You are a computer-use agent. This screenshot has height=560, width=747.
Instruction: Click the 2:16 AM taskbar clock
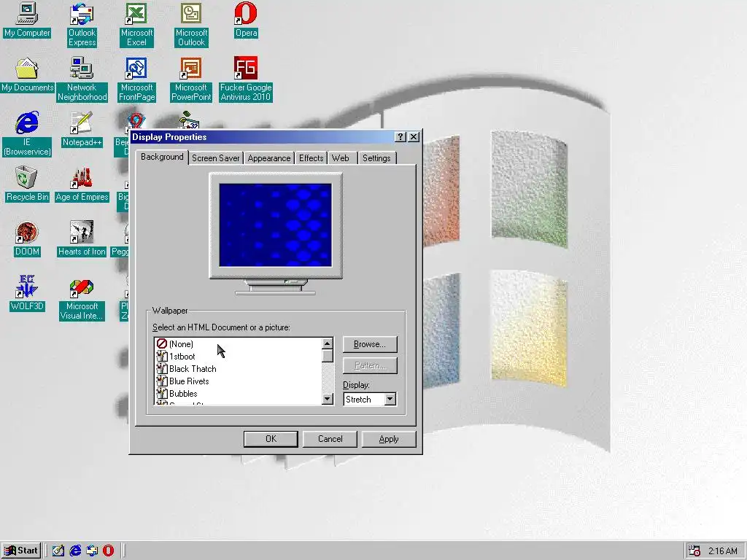click(x=722, y=551)
